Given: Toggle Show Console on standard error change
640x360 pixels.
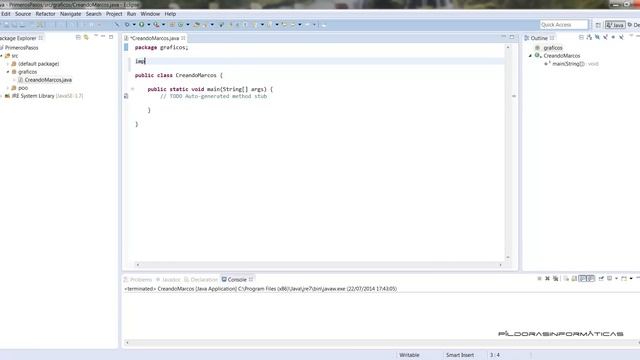Looking at the screenshot, I should [x=591, y=278].
